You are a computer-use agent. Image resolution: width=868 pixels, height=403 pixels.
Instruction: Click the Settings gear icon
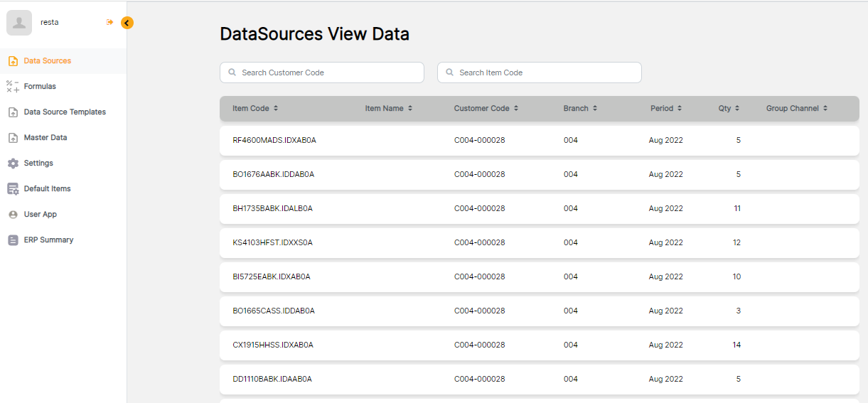[13, 163]
